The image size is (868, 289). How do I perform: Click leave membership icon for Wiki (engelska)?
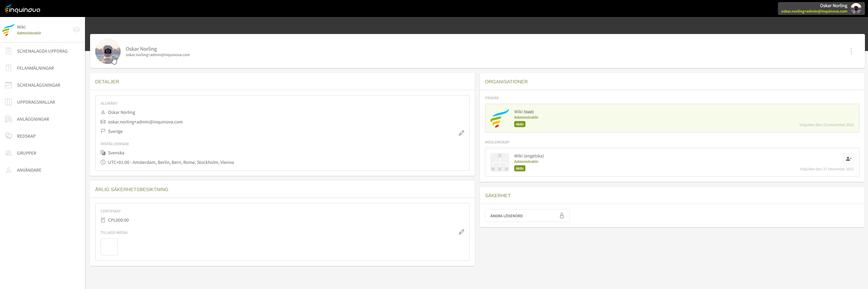coord(848,159)
